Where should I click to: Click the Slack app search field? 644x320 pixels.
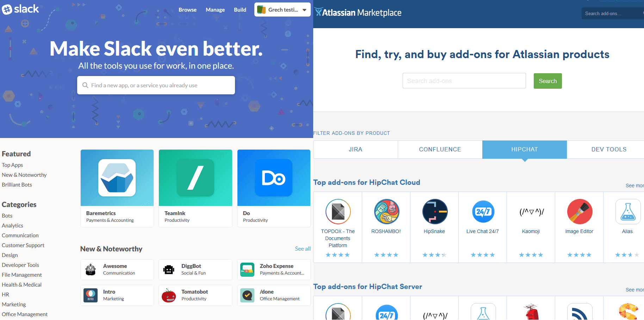[156, 85]
